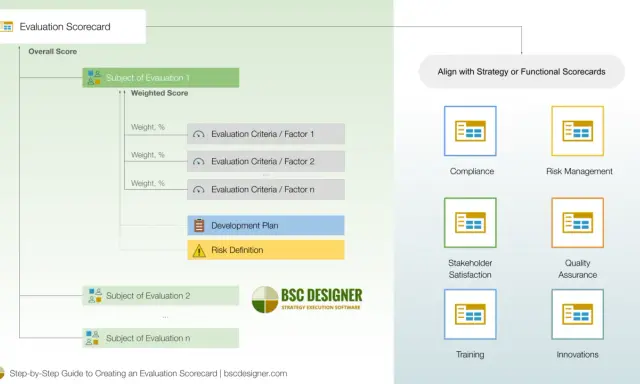The height and width of the screenshot is (384, 640).
Task: Select the Evaluation Scorecard title box
Action: coord(73,27)
